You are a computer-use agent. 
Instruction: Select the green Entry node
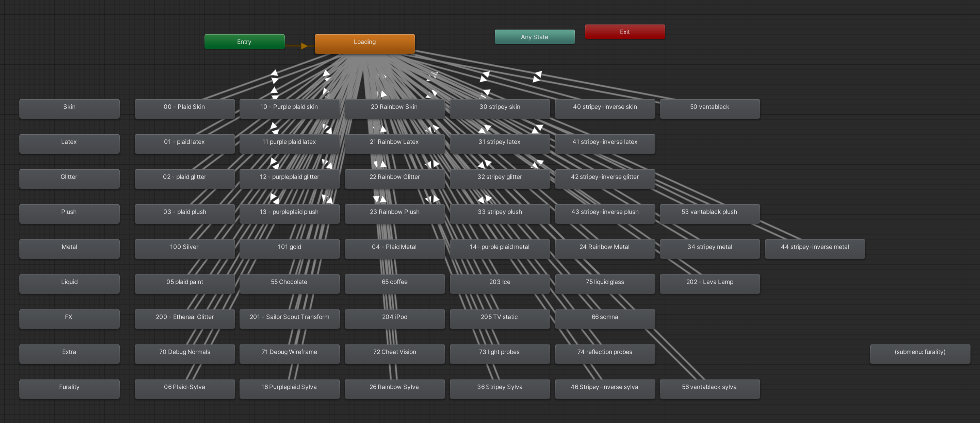[x=244, y=42]
